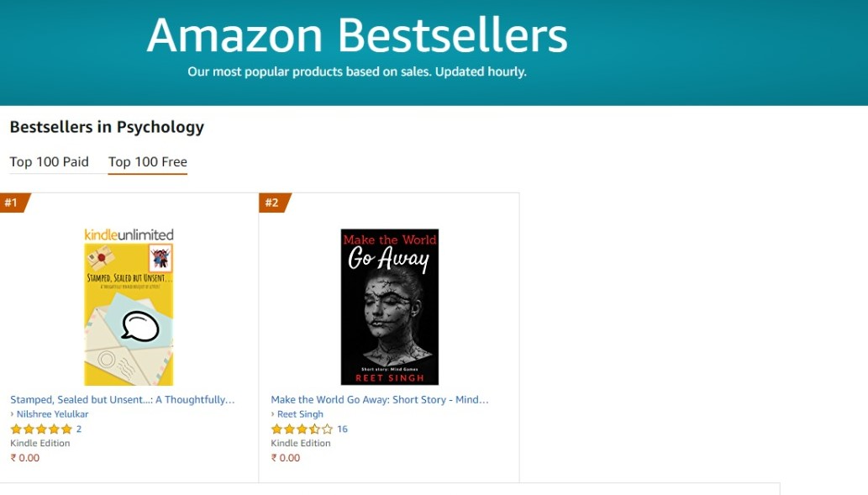
Task: Click the ₹0.00 price under Reet Singh's book
Action: [x=285, y=458]
